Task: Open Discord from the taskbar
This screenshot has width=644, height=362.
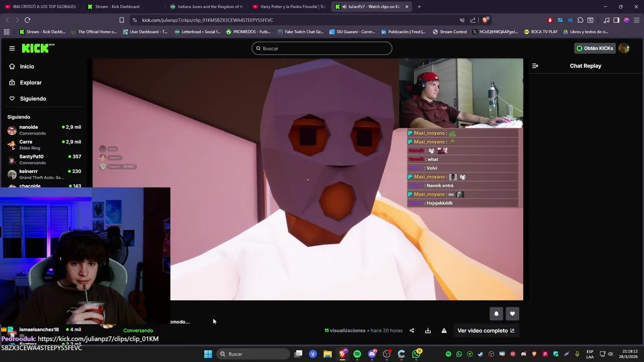Action: pos(372,354)
